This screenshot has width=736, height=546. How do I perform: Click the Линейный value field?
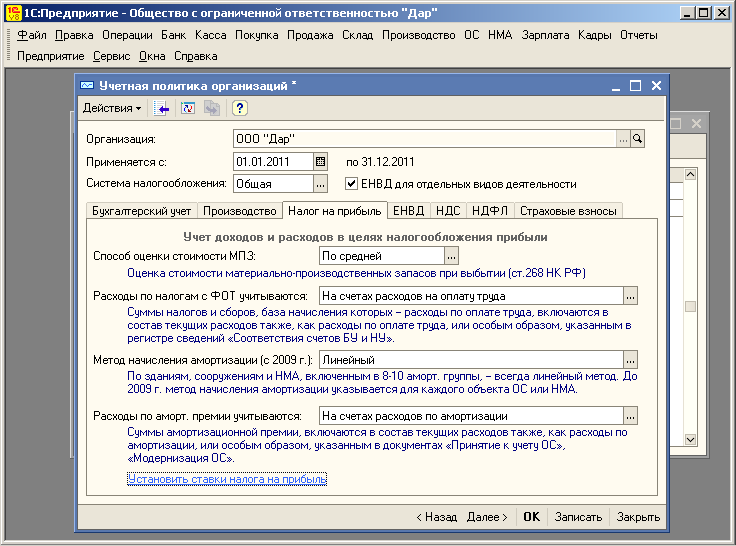(471, 360)
